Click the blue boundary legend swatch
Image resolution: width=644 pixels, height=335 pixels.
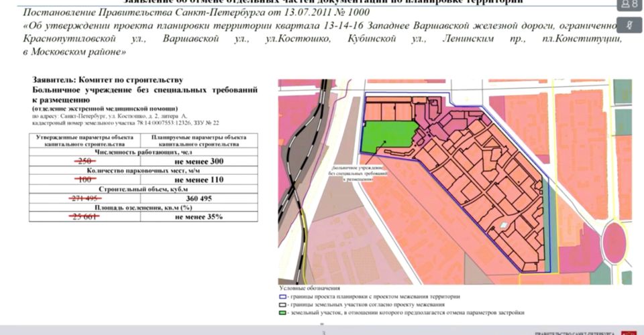282,296
